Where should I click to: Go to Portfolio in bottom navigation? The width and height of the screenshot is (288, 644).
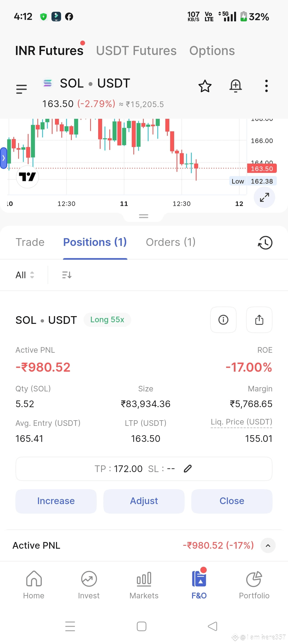[254, 585]
